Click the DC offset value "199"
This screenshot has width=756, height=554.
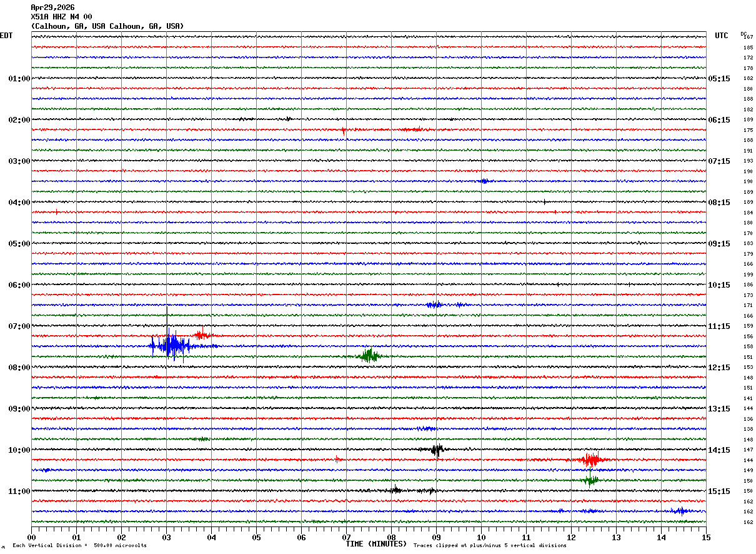[x=748, y=274]
